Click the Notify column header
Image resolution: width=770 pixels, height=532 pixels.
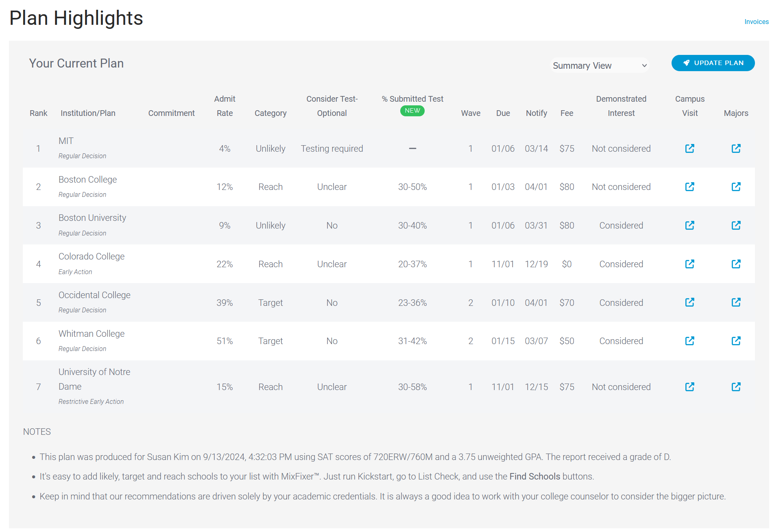536,113
